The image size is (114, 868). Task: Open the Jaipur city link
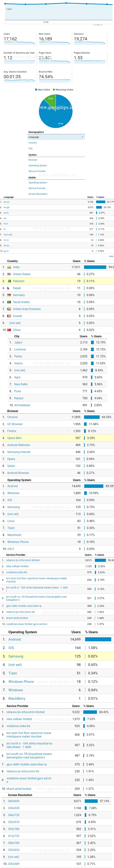pos(18,342)
